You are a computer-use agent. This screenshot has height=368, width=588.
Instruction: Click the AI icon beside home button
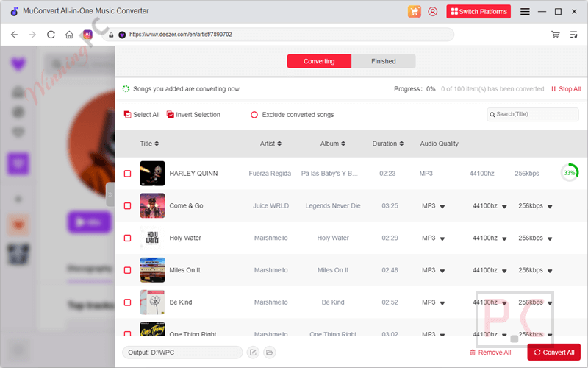click(x=87, y=35)
